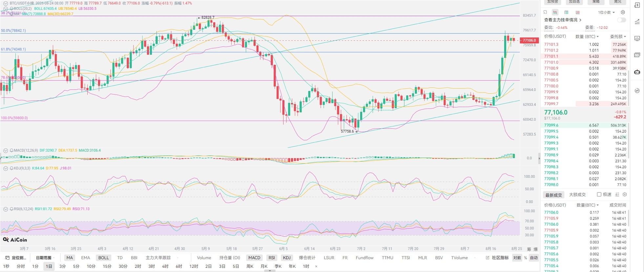Screen dimensions: 644x272
Task: Enable the 持仓量 (OI) indicator
Action: coord(230,258)
